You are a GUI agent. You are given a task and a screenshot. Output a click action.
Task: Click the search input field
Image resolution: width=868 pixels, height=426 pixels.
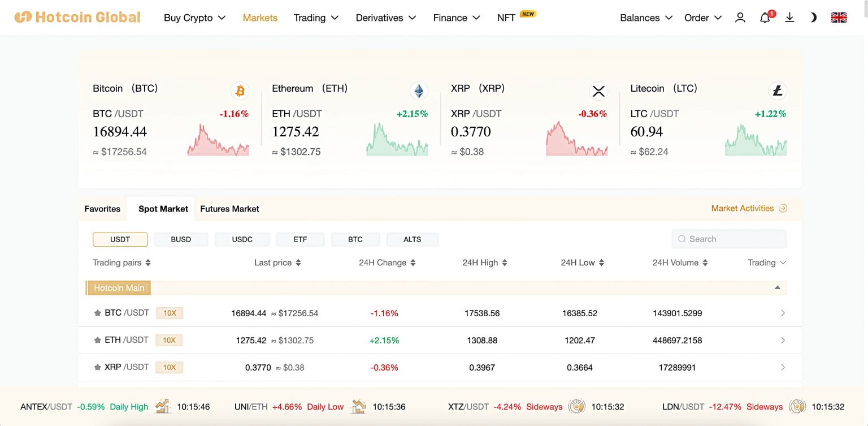tap(728, 239)
